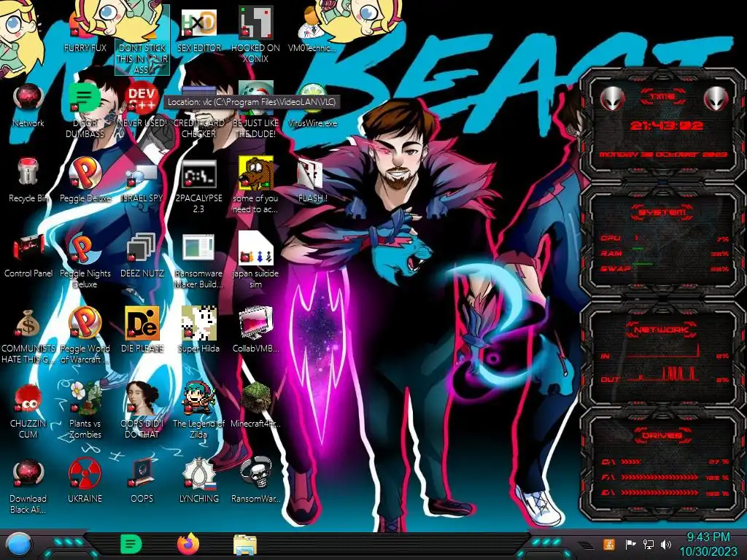Open the CREDIT CARD CHECKER icon

(198, 111)
